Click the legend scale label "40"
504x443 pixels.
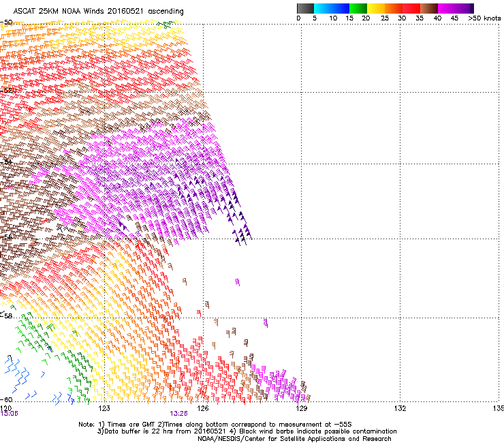pos(437,18)
